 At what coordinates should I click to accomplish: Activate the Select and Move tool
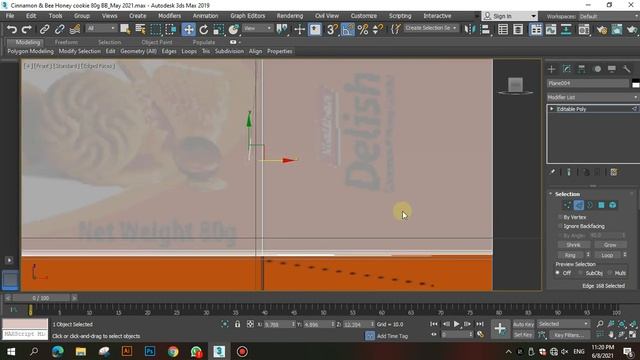point(188,29)
